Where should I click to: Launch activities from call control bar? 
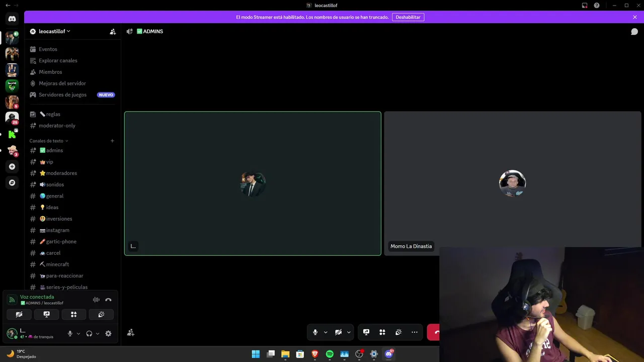[x=382, y=332]
